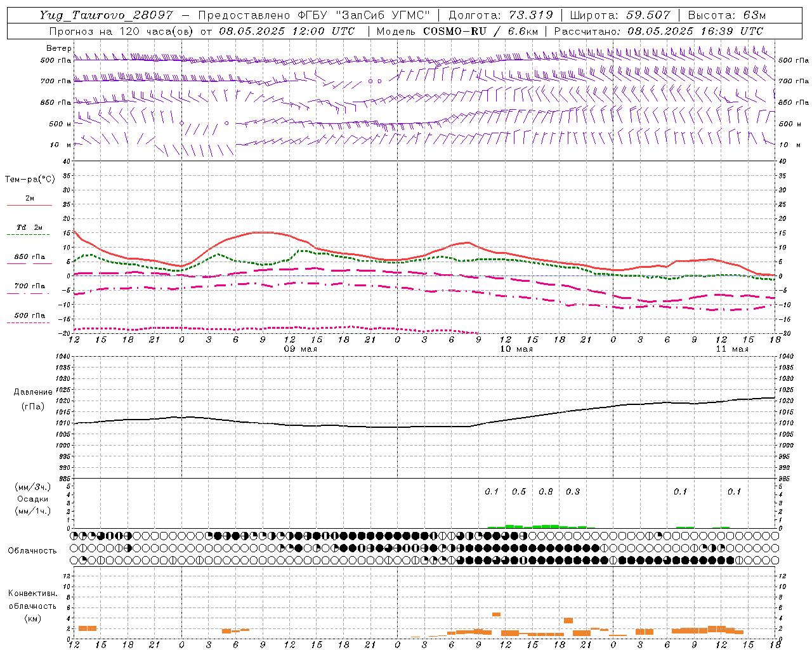Click the Ветер panel label

[59, 48]
